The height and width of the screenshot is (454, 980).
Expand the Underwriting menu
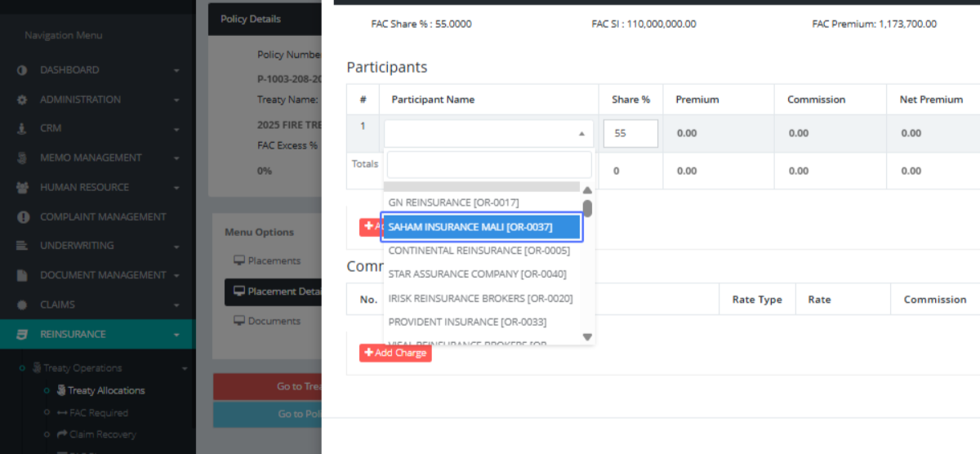point(176,246)
